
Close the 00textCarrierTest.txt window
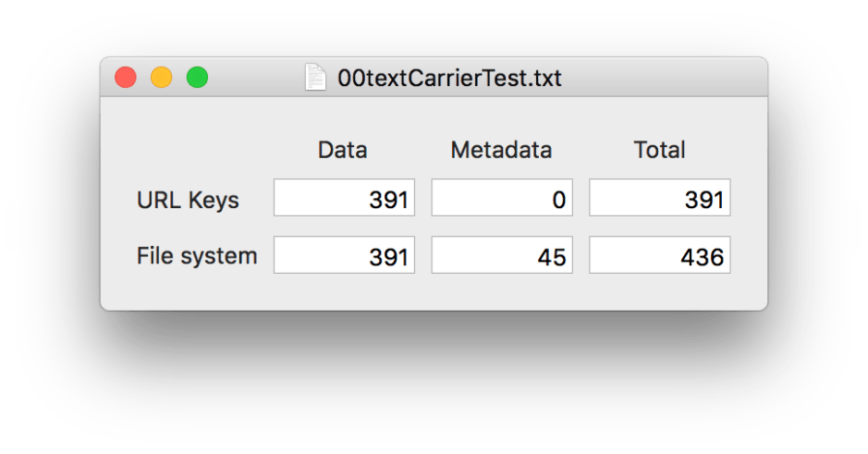coord(126,78)
